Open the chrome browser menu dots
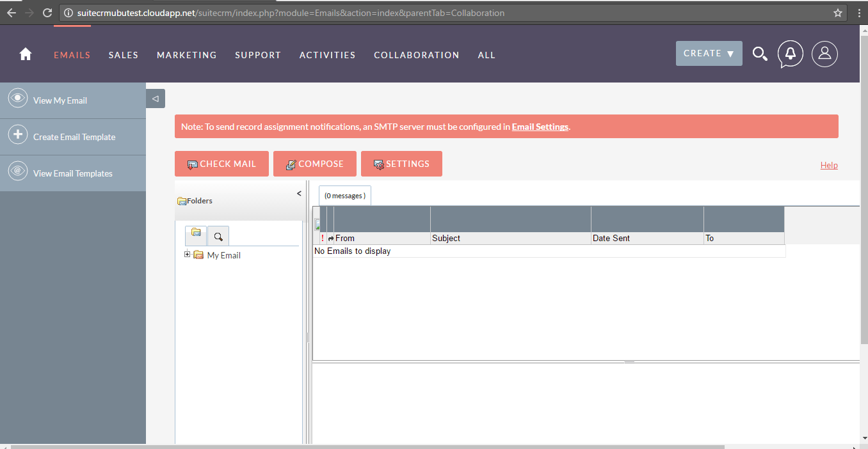This screenshot has height=449, width=868. click(x=858, y=13)
